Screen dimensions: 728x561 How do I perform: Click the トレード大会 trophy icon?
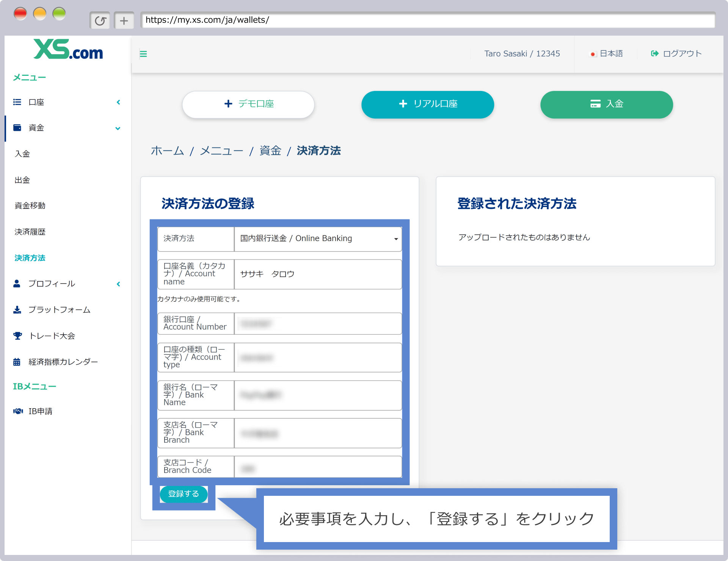[17, 336]
